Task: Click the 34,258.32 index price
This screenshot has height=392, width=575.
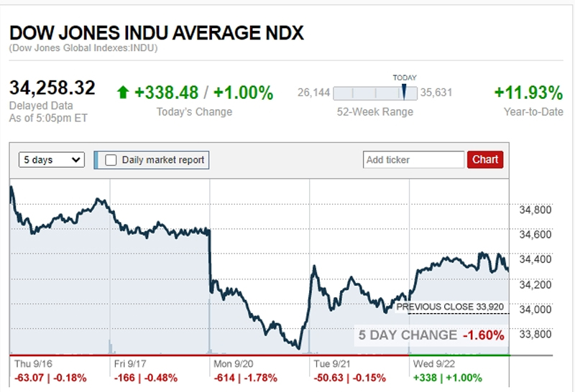Action: click(52, 88)
